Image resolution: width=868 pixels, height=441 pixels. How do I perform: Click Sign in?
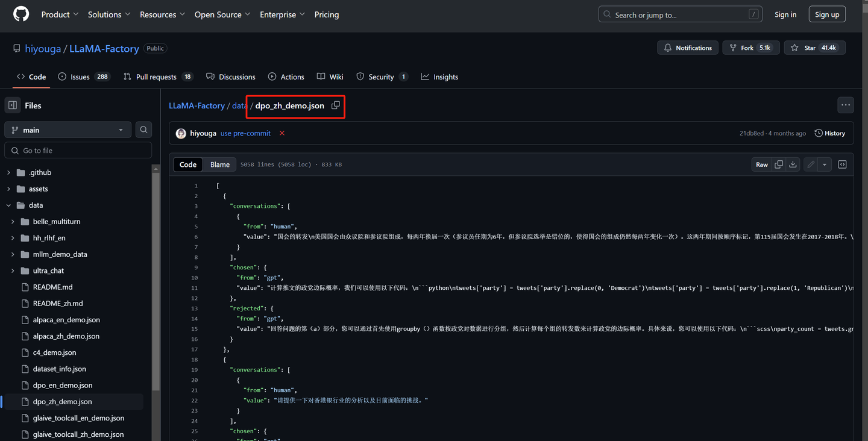(x=785, y=14)
